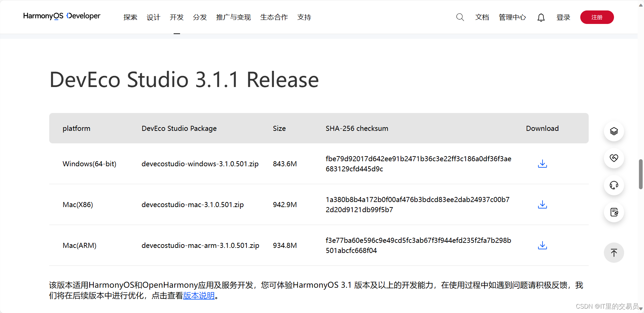Select the 开发 menu item
The width and height of the screenshot is (644, 313).
click(x=176, y=17)
